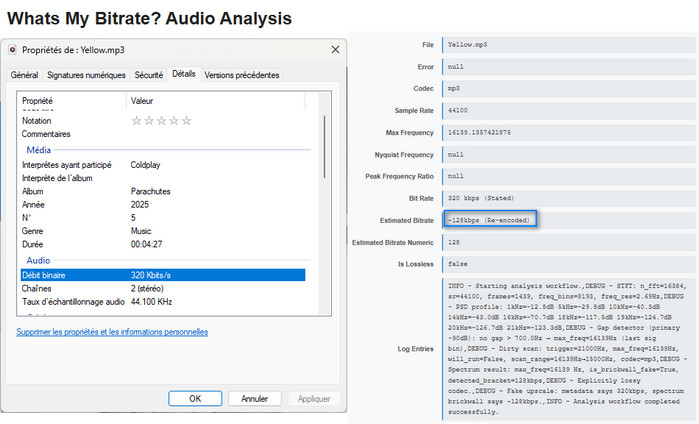This screenshot has width=699, height=424.
Task: Set the Notation to two stars
Action: (149, 121)
